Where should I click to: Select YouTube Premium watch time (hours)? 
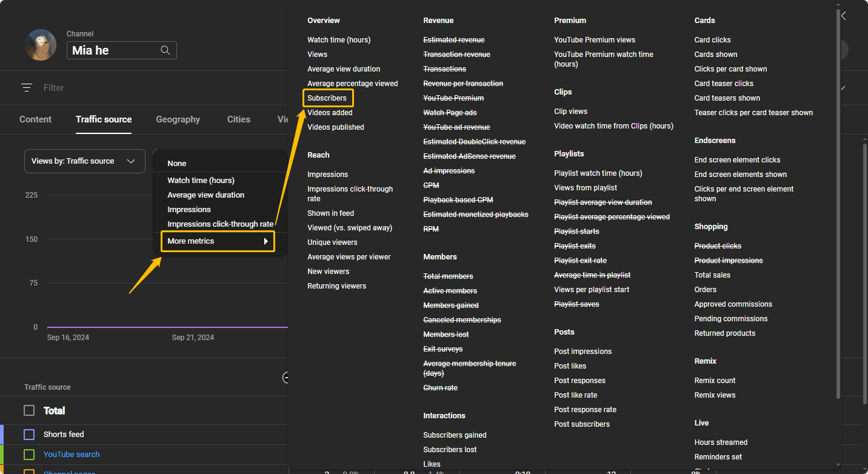tap(604, 59)
